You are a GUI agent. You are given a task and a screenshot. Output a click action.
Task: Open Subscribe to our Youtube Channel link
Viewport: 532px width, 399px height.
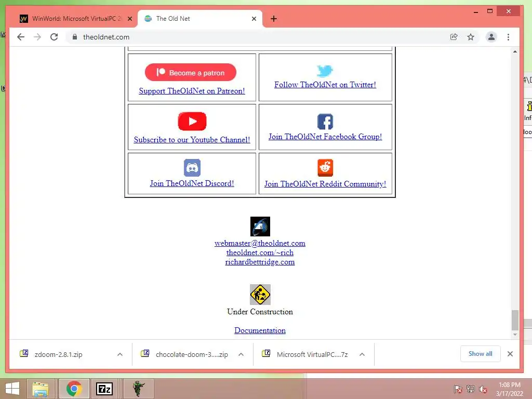[x=192, y=140]
